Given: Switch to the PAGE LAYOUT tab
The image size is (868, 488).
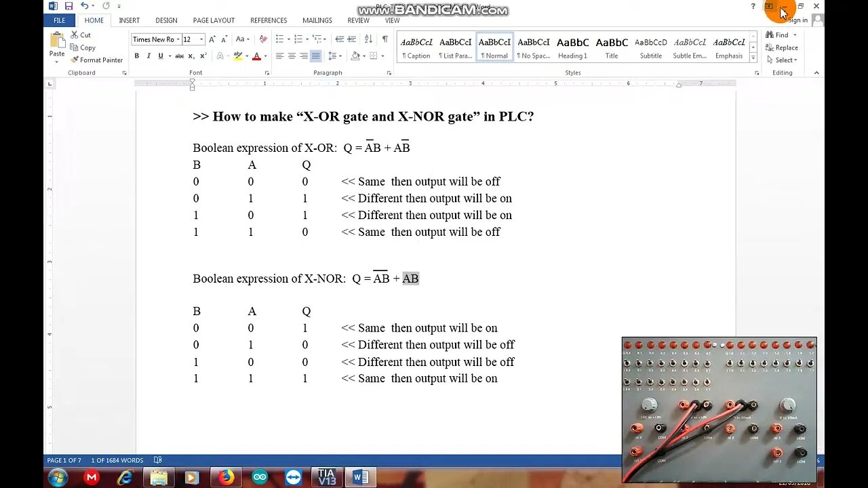Looking at the screenshot, I should (214, 20).
